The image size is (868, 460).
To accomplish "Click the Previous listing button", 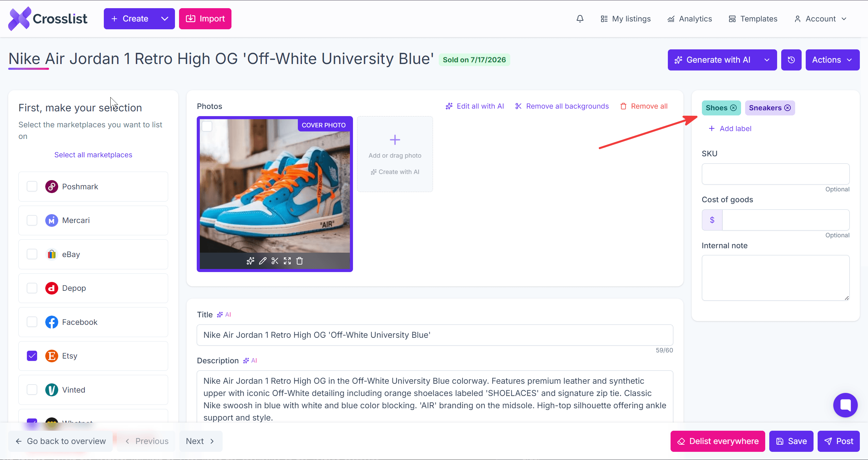I will (146, 441).
